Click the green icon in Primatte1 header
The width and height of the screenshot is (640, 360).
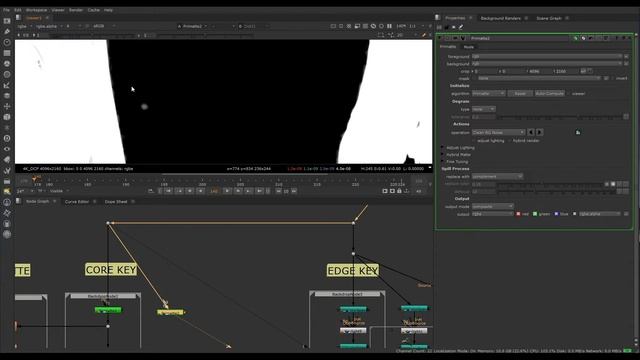coord(576,38)
